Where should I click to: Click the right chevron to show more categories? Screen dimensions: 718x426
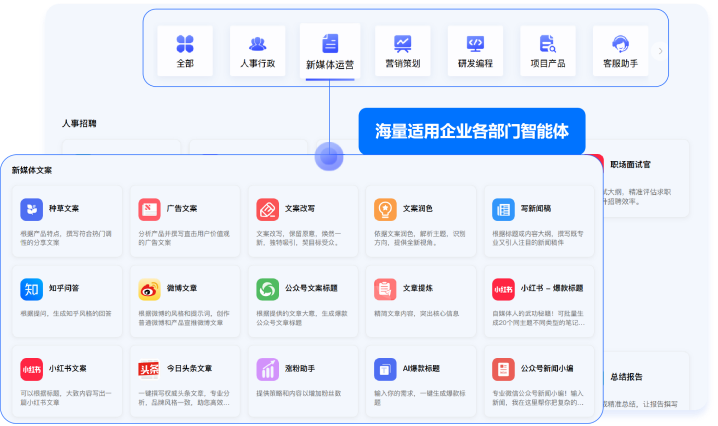click(660, 51)
